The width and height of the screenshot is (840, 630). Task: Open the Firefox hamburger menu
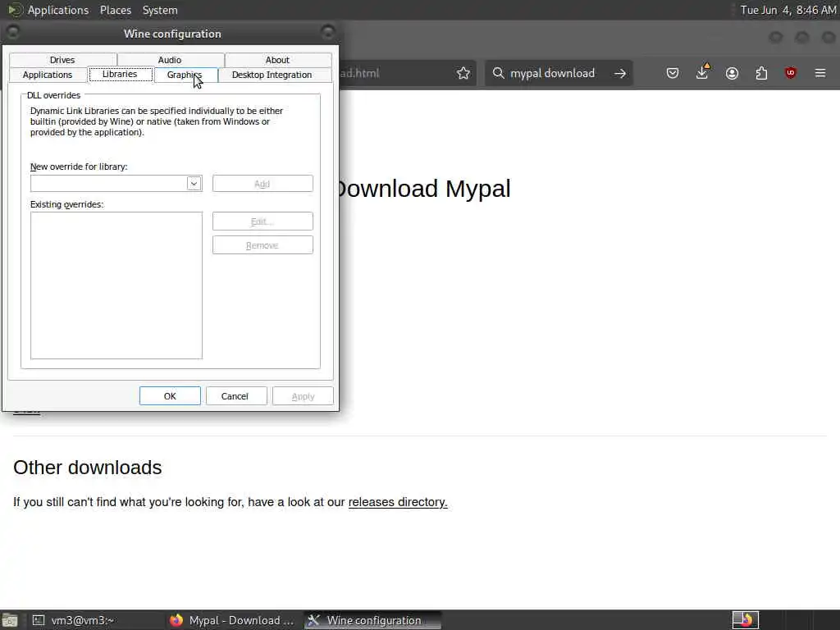pyautogui.click(x=820, y=73)
